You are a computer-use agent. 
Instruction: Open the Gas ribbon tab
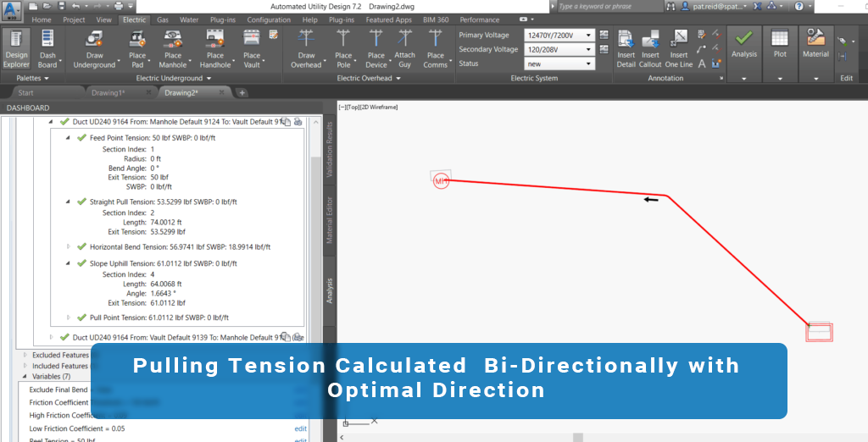click(x=163, y=19)
